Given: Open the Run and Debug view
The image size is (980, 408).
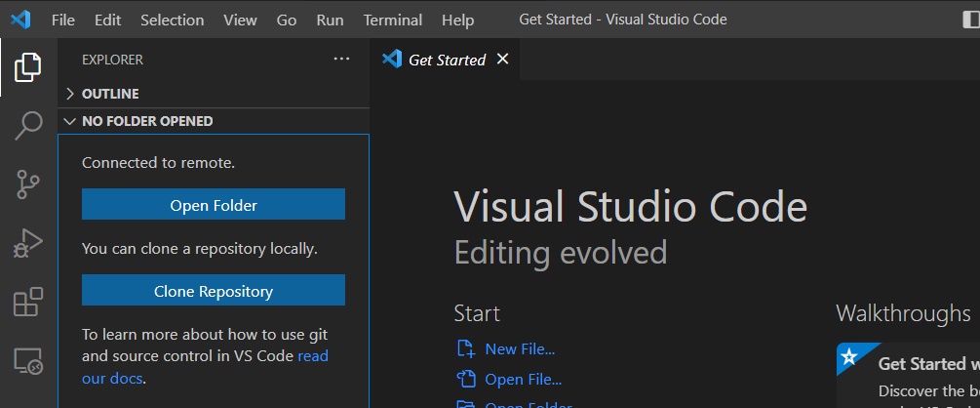Looking at the screenshot, I should (28, 243).
